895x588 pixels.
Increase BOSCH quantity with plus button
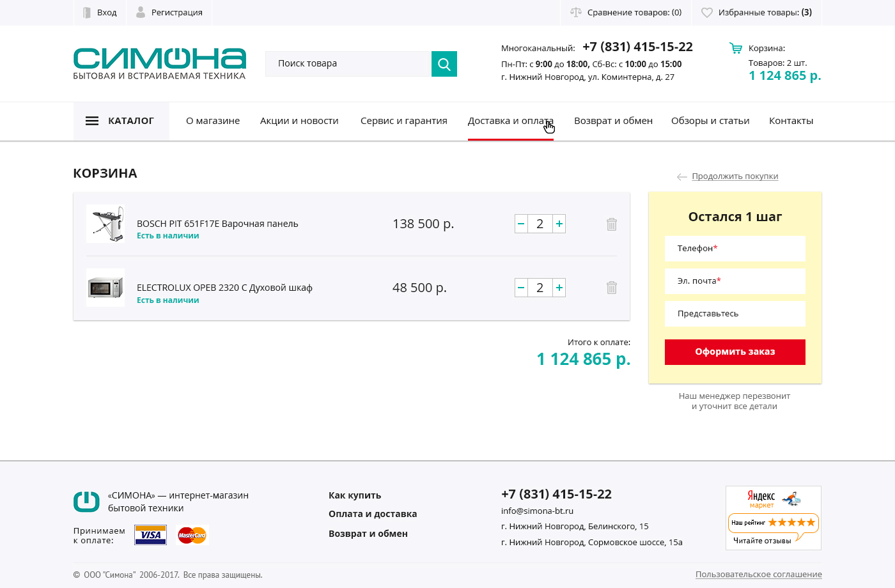(x=559, y=224)
